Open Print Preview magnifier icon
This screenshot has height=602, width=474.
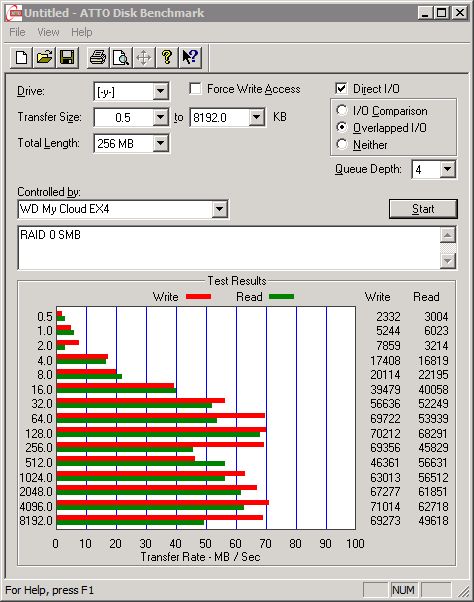(x=121, y=58)
